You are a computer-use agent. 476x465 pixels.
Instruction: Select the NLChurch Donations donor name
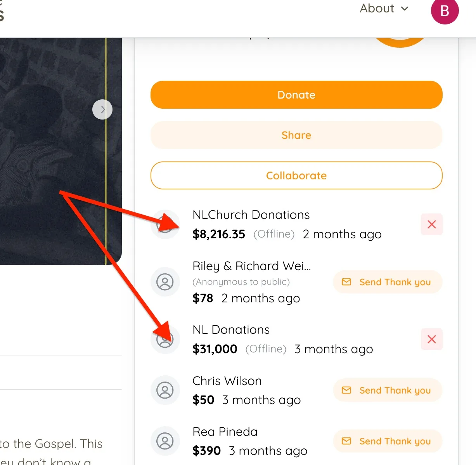pos(251,215)
